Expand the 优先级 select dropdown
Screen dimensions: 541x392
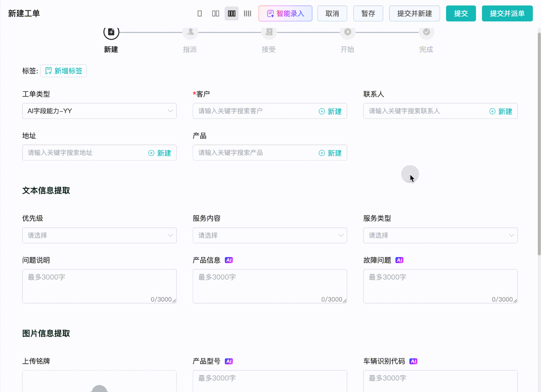pyautogui.click(x=99, y=235)
